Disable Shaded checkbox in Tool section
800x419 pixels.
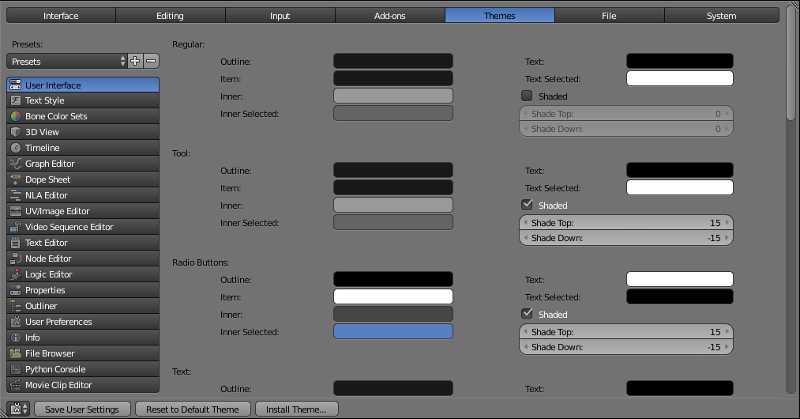pyautogui.click(x=527, y=205)
